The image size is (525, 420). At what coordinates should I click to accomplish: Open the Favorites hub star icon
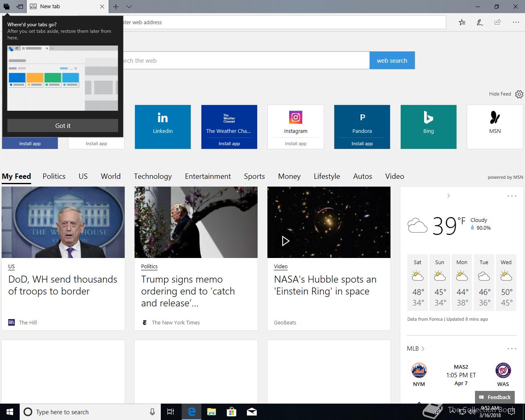coord(462,22)
